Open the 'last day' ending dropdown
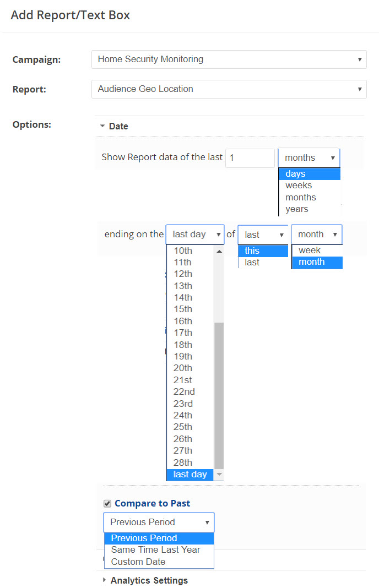379x588 pixels. (x=195, y=234)
